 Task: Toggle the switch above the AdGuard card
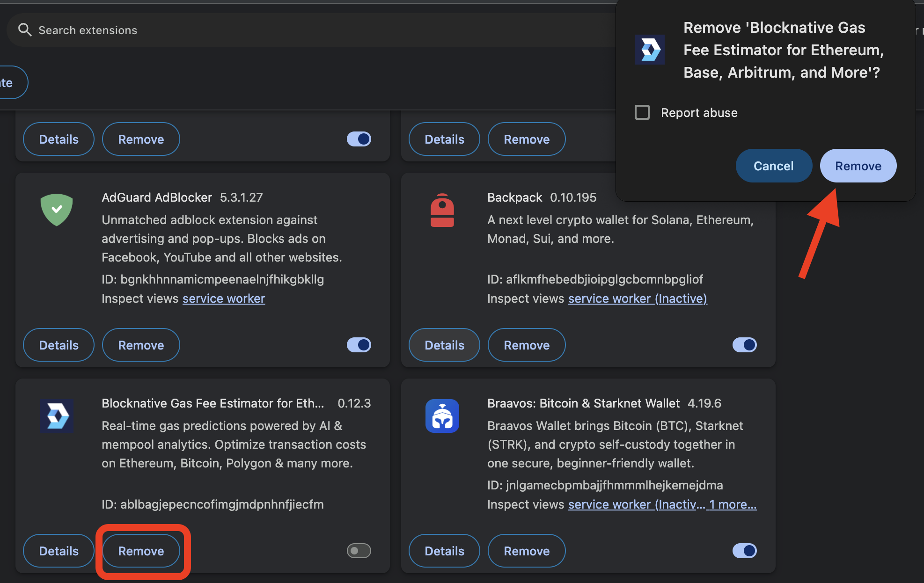pyautogui.click(x=359, y=139)
